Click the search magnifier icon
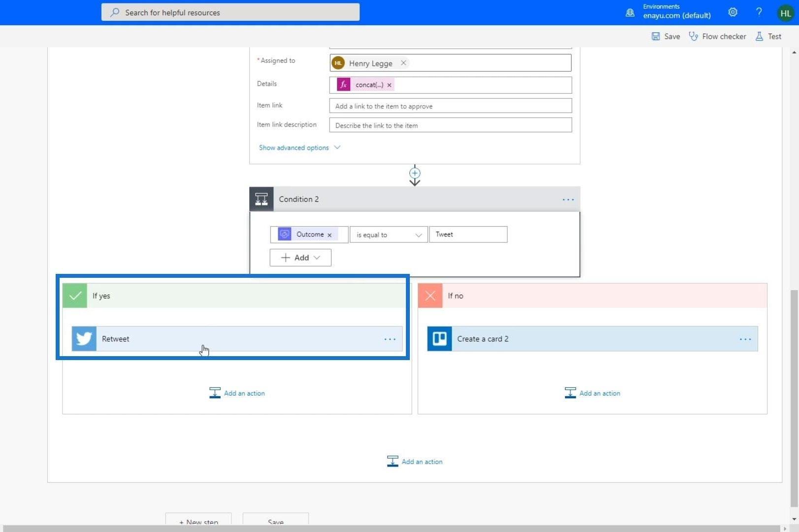Viewport: 799px width, 532px height. [x=115, y=12]
